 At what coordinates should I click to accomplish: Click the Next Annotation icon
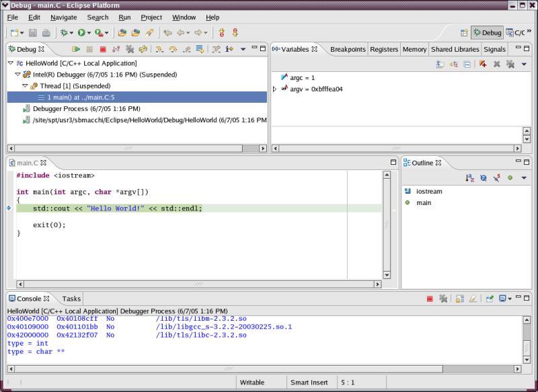tap(222, 33)
